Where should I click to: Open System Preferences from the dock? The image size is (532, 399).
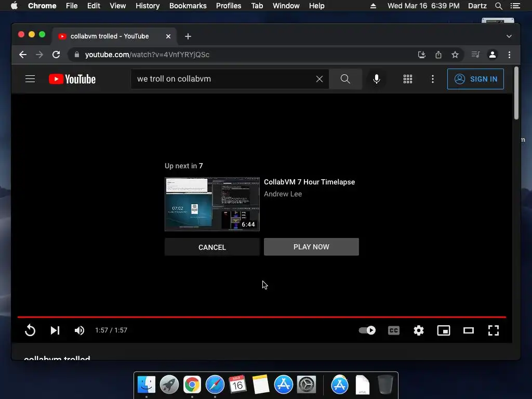point(307,385)
